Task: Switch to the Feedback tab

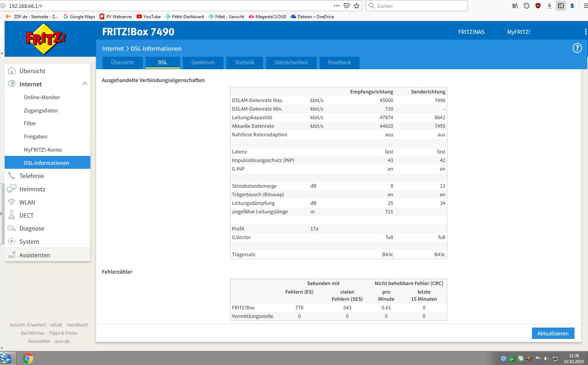Action: tap(339, 62)
